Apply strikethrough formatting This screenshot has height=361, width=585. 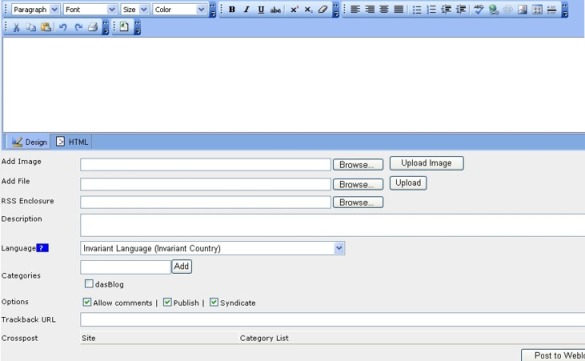click(x=275, y=9)
